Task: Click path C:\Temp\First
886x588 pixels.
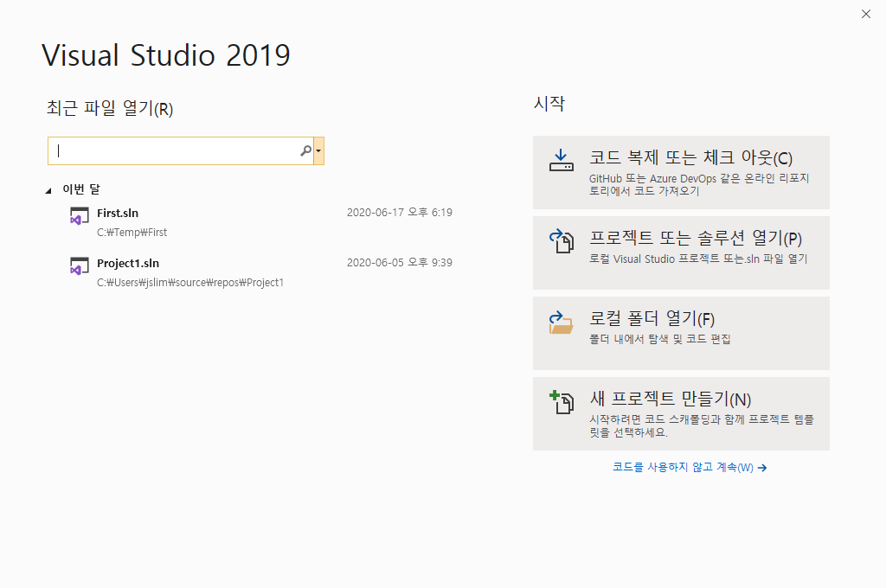Action: (132, 232)
